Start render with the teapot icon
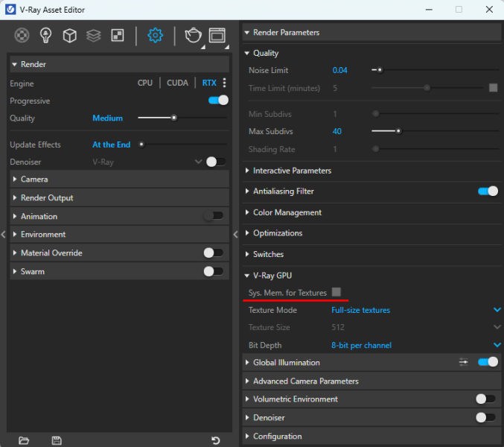504x447 pixels. (193, 35)
